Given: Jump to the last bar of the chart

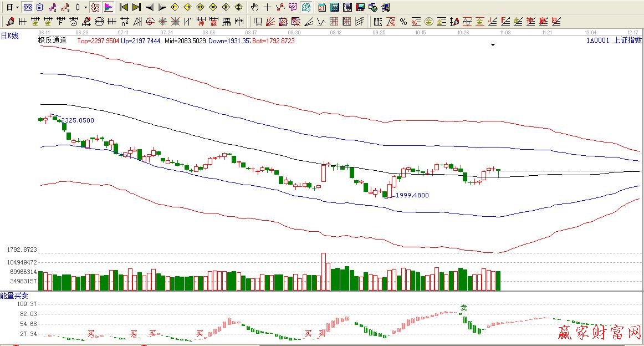Looking at the screenshot, I should (x=136, y=7).
